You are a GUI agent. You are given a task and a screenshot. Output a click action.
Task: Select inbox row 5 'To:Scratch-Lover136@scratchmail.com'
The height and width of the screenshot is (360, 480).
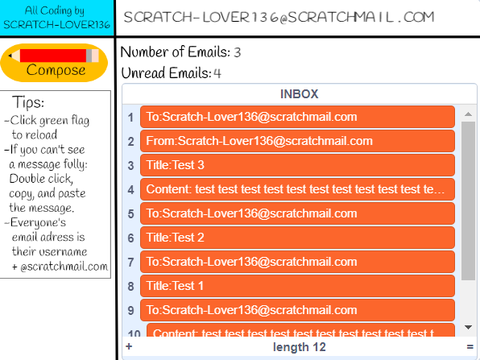tap(297, 214)
